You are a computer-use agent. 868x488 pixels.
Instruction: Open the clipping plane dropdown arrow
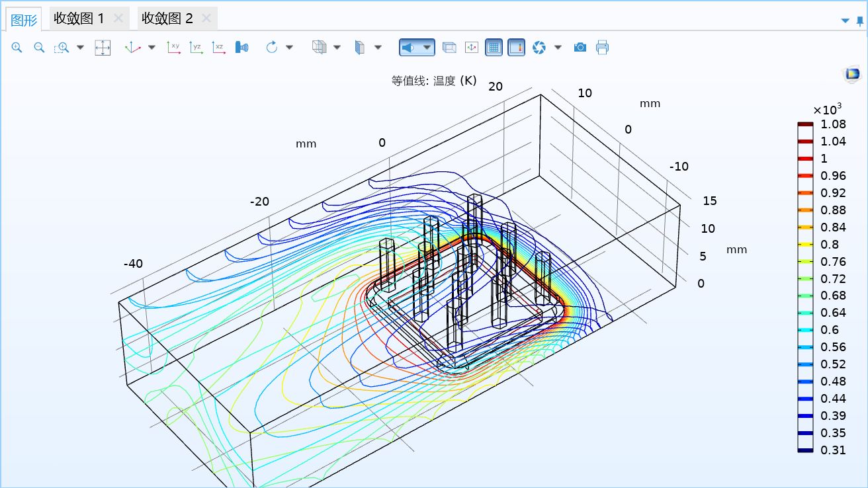point(378,48)
